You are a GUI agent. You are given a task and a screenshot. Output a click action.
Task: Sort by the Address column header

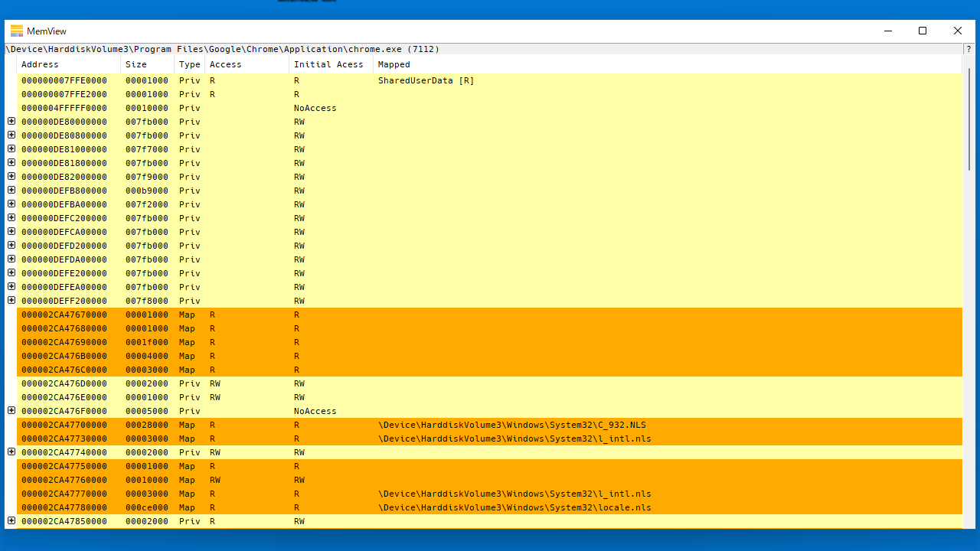coord(69,64)
